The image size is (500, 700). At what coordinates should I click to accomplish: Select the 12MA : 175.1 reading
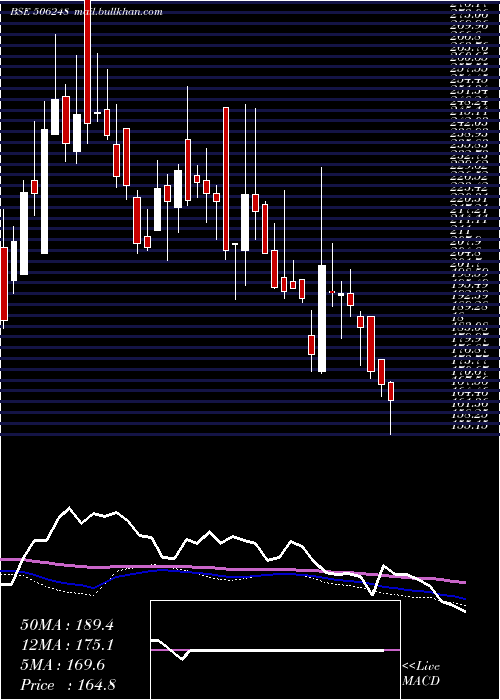(67, 645)
